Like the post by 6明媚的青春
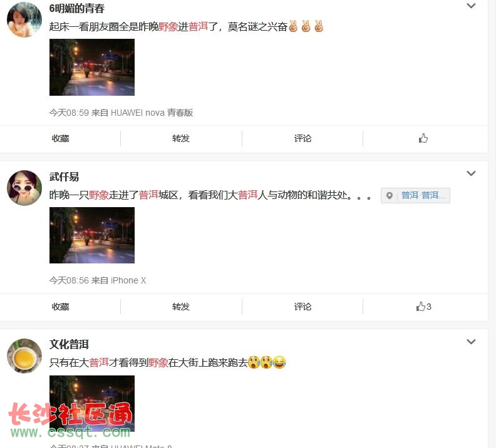Screen dimensions: 496x448 tap(423, 138)
